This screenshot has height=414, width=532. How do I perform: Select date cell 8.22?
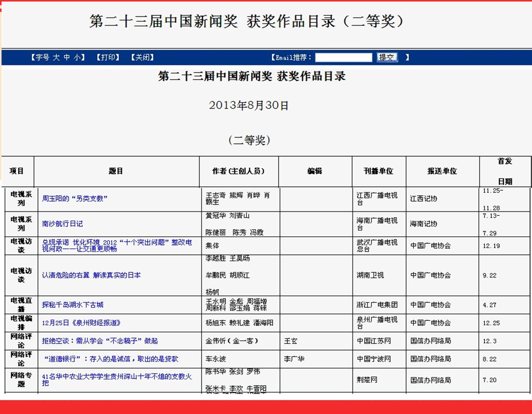click(505, 359)
